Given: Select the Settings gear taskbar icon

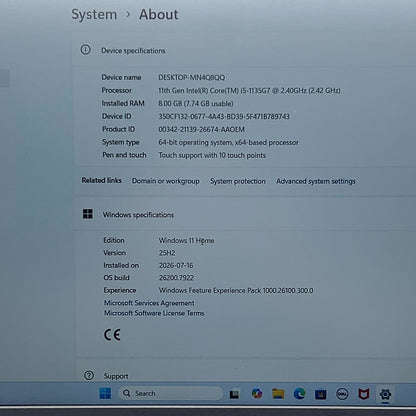Looking at the screenshot, I should click(x=385, y=394).
